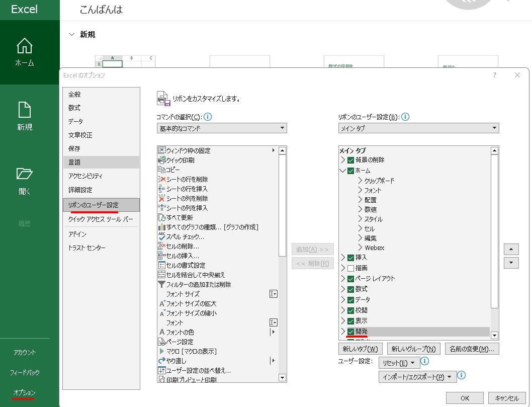Image resolution: width=532 pixels, height=407 pixels.
Task: Click the help question mark in dialog title
Action: click(x=495, y=75)
